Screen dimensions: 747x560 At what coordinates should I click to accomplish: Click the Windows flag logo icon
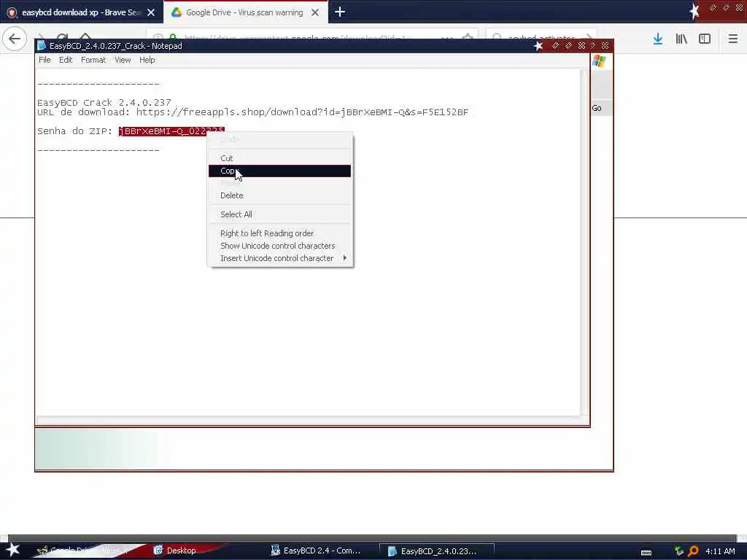coord(599,61)
